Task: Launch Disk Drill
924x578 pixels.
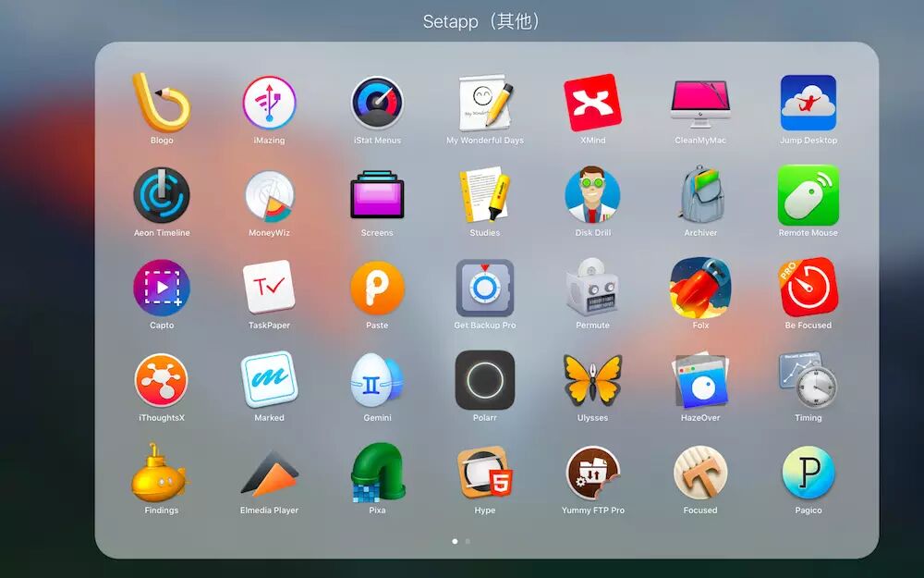Action: pos(593,194)
